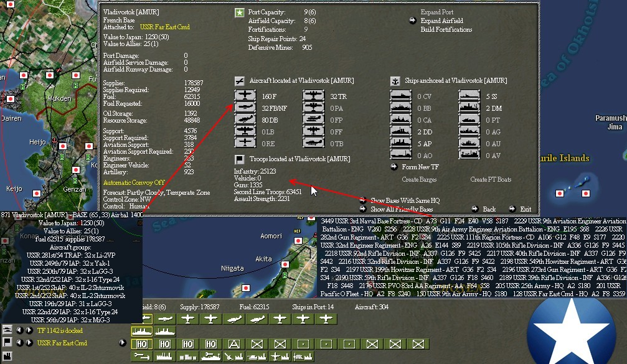Click 'Build Fortifications' option
The image size is (627, 364).
[x=446, y=30]
